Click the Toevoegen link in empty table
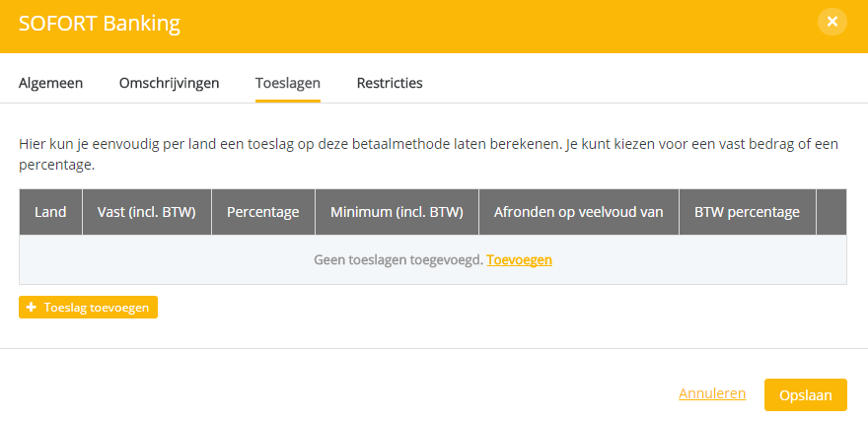Image resolution: width=868 pixels, height=422 pixels. [x=519, y=260]
